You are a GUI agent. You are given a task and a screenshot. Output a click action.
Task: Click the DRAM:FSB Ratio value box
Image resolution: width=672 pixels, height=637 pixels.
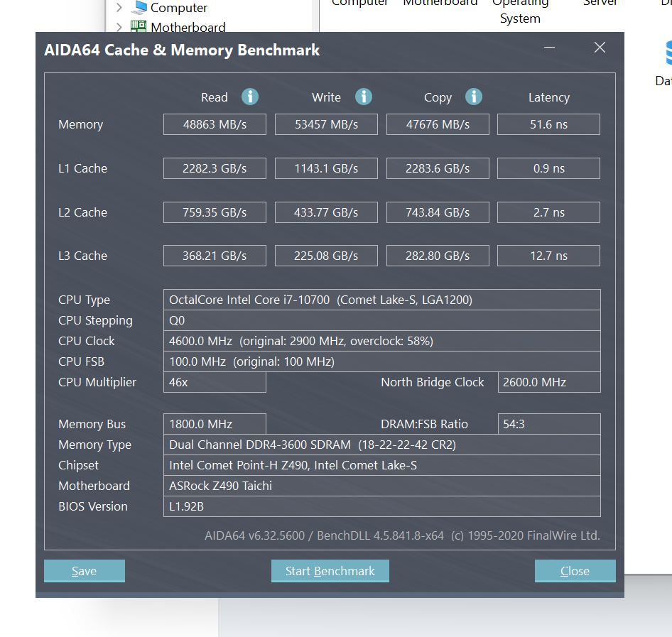click(548, 424)
